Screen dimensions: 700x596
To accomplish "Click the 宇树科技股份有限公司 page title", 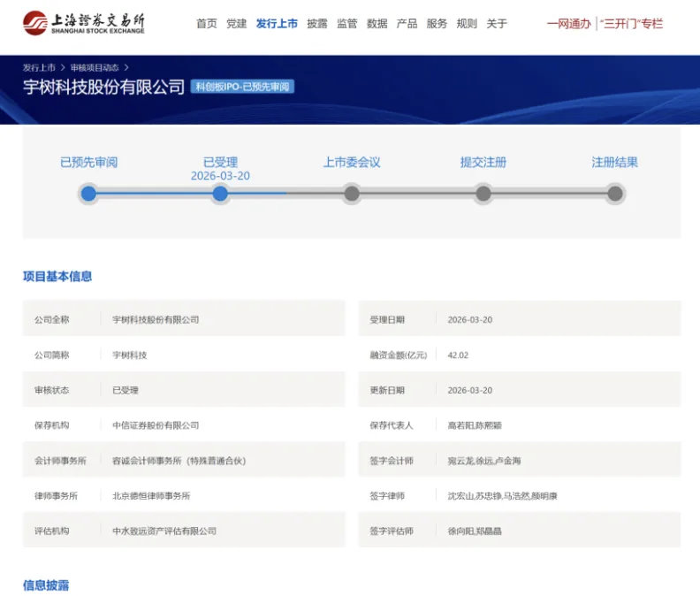I will [x=103, y=87].
